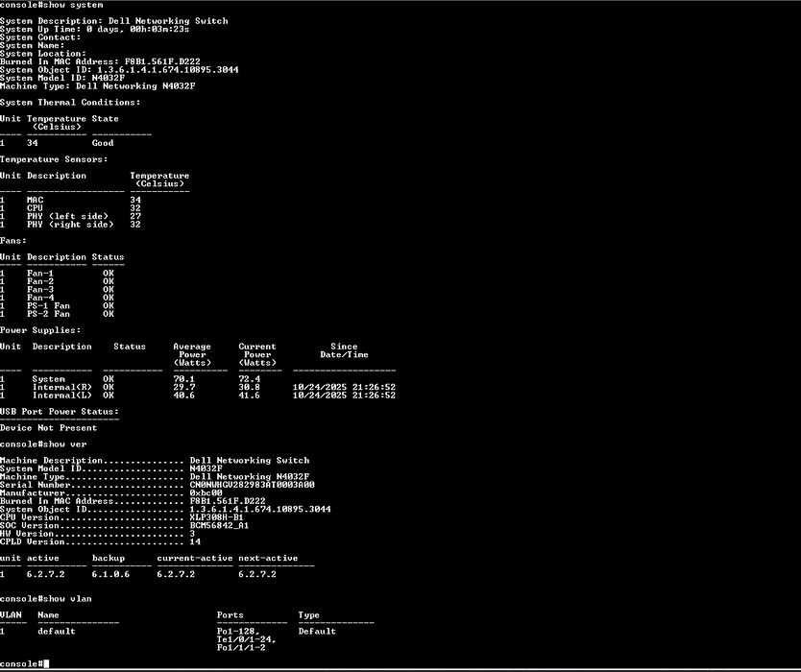Select the 'PS-1 Fan' row
Screen dimensions: 801x672
tap(58, 306)
